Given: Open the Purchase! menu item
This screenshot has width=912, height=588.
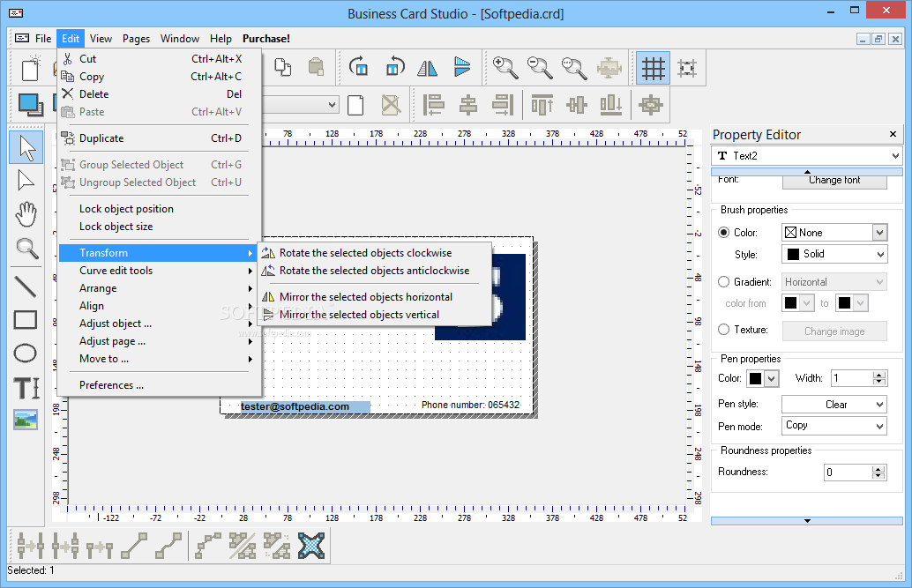Looking at the screenshot, I should (x=265, y=39).
